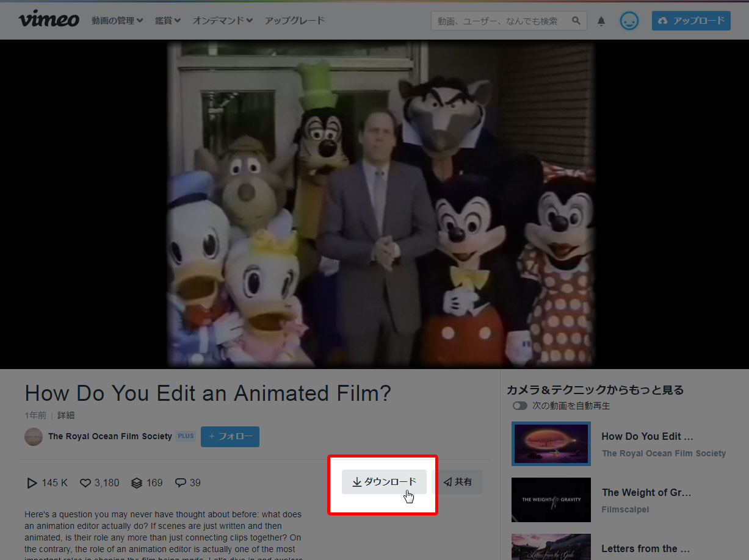Click the 共有 share button
The width and height of the screenshot is (749, 560).
click(x=458, y=482)
